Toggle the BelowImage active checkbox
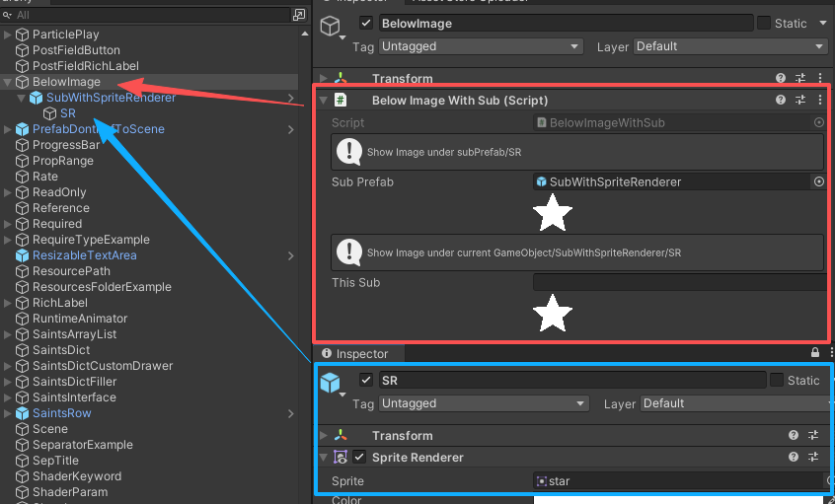The height and width of the screenshot is (504, 835). tap(366, 23)
